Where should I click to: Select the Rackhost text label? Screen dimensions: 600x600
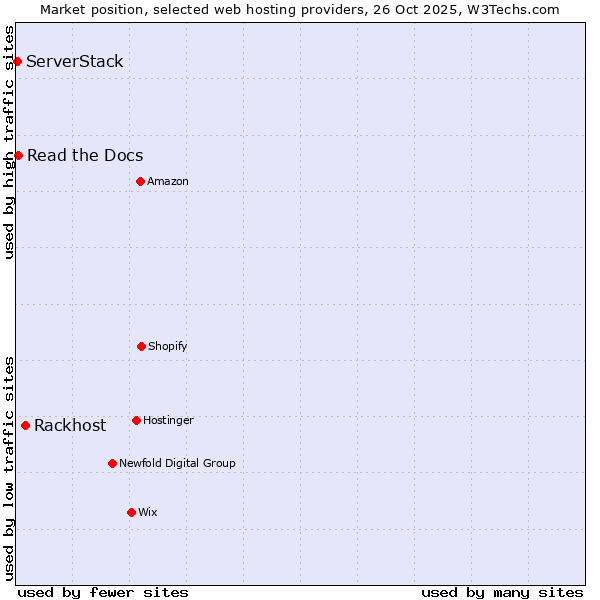(70, 425)
